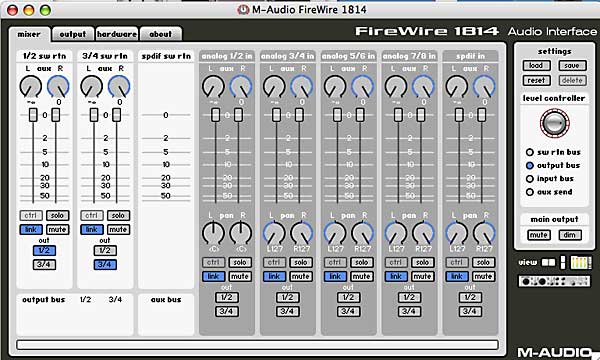
Task: Click the load settings button
Action: click(536, 65)
